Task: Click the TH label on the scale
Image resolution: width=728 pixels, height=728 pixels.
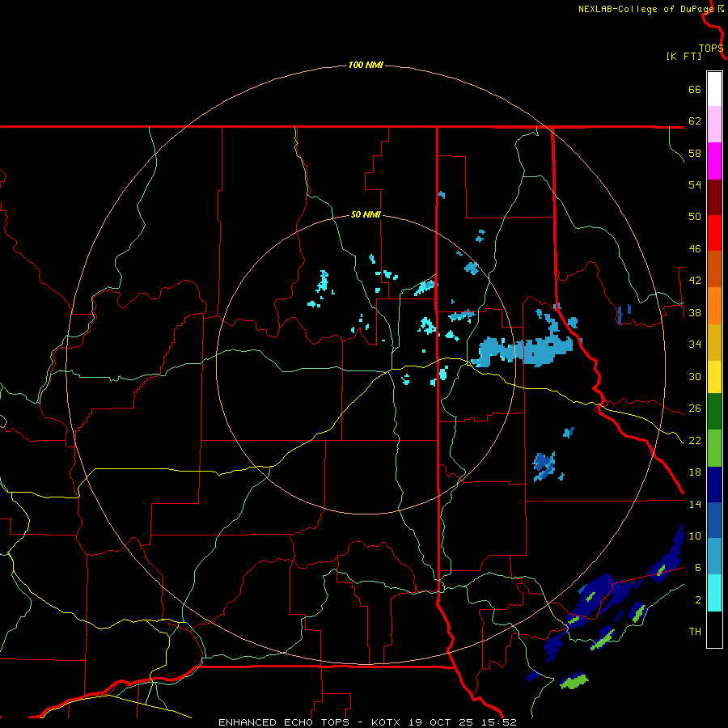Action: pyautogui.click(x=695, y=632)
